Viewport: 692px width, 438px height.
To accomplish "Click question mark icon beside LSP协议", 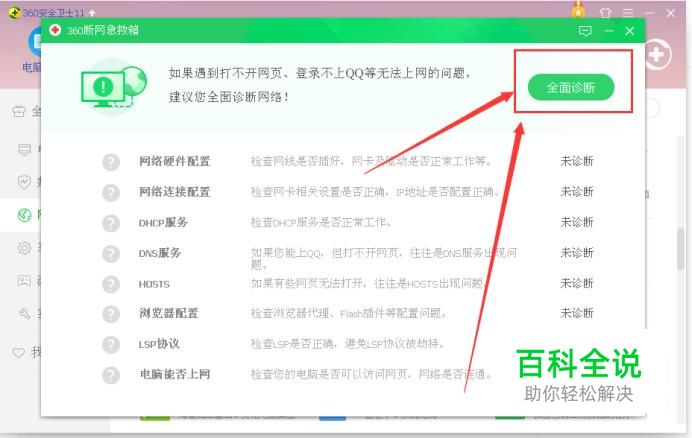I will [x=111, y=344].
